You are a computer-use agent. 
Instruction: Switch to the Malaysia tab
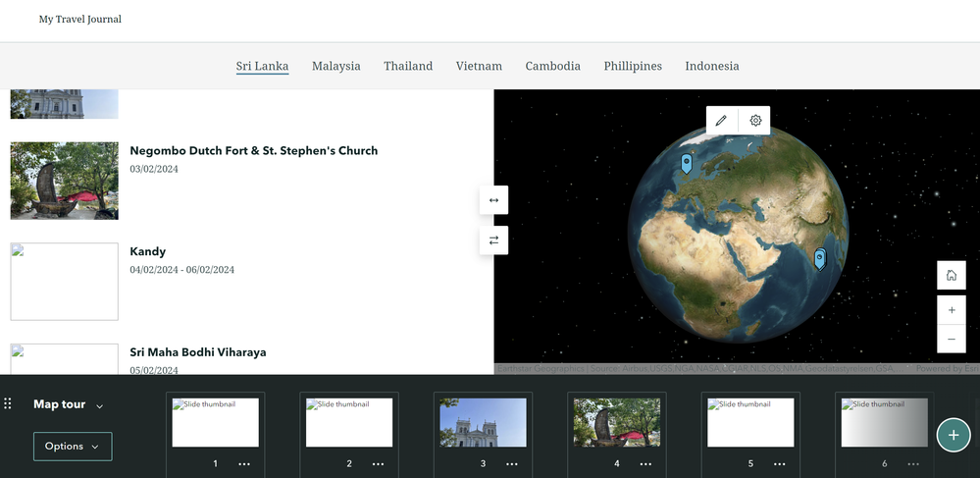[336, 66]
